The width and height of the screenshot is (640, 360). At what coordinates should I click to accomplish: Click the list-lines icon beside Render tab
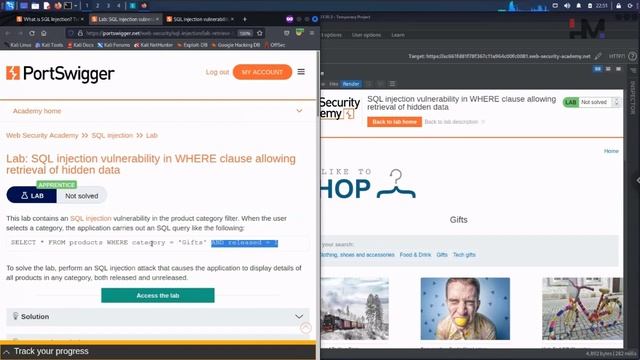(x=392, y=84)
